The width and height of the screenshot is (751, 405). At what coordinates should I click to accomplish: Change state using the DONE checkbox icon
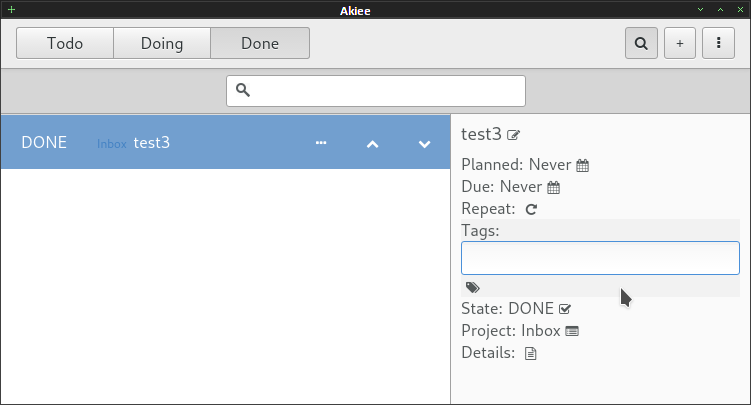[x=565, y=309]
